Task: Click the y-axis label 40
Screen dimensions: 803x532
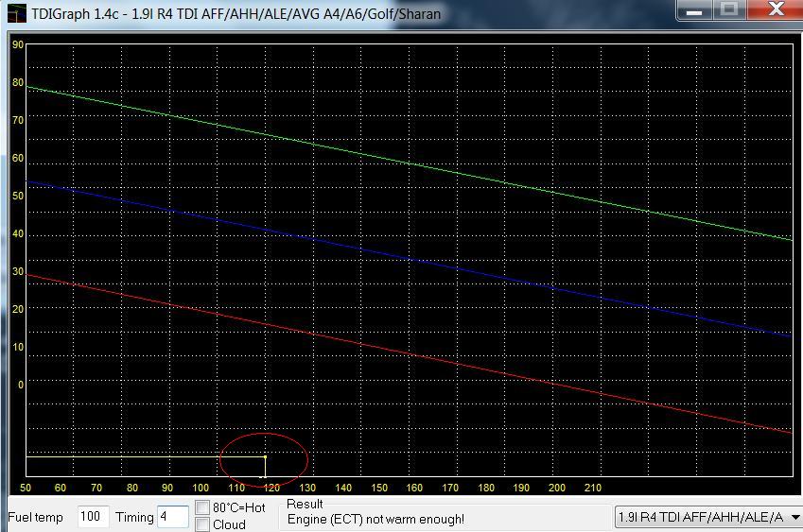Action: click(x=18, y=233)
